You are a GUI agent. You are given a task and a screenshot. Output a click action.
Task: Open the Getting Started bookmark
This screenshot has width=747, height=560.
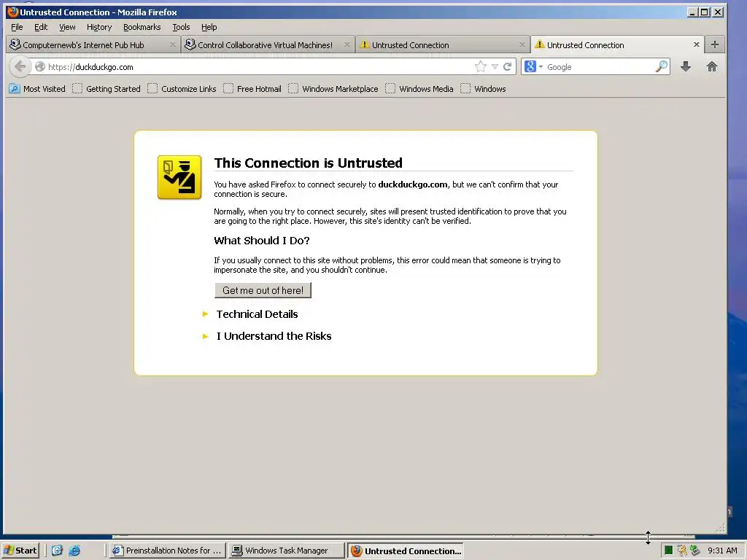pos(107,88)
